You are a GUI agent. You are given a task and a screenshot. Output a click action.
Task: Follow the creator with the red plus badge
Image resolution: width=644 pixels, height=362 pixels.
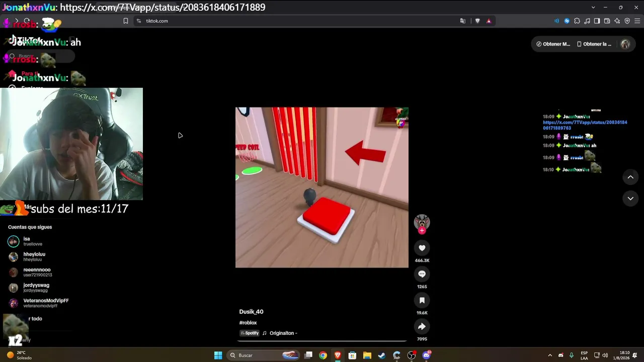coord(422,231)
